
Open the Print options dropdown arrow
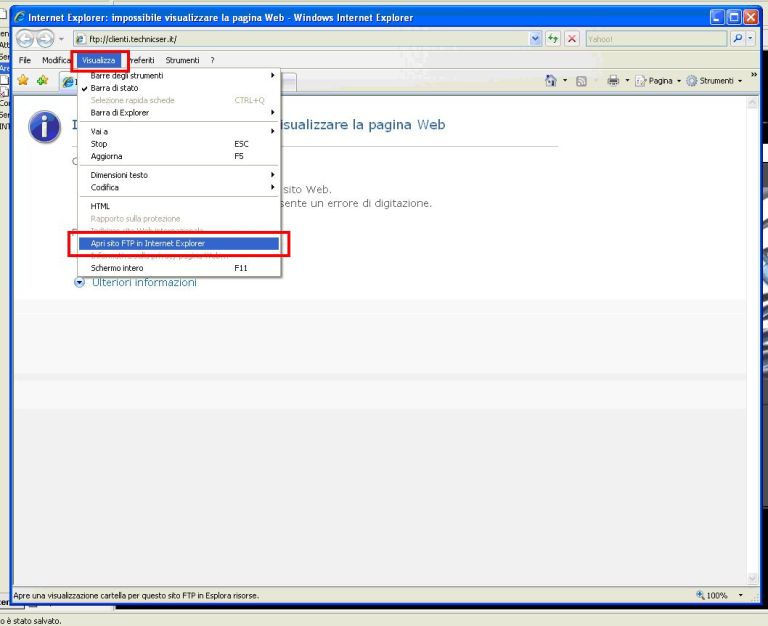[627, 81]
